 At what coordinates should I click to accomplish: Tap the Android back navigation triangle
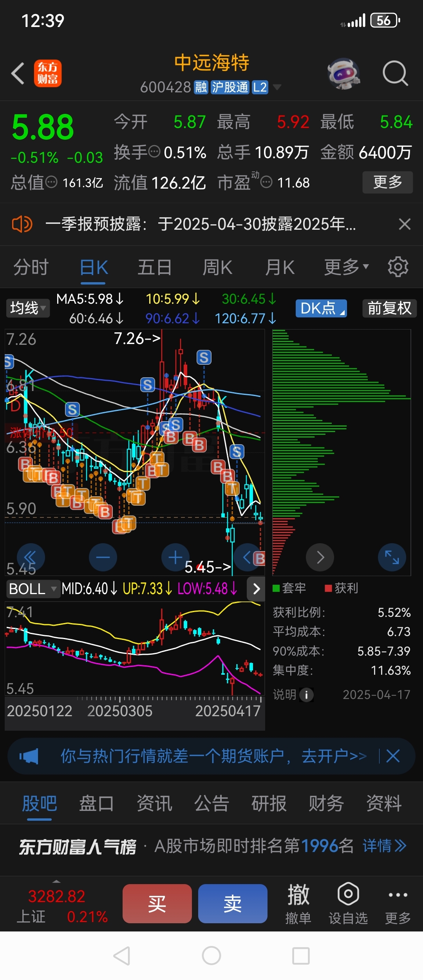(x=122, y=956)
